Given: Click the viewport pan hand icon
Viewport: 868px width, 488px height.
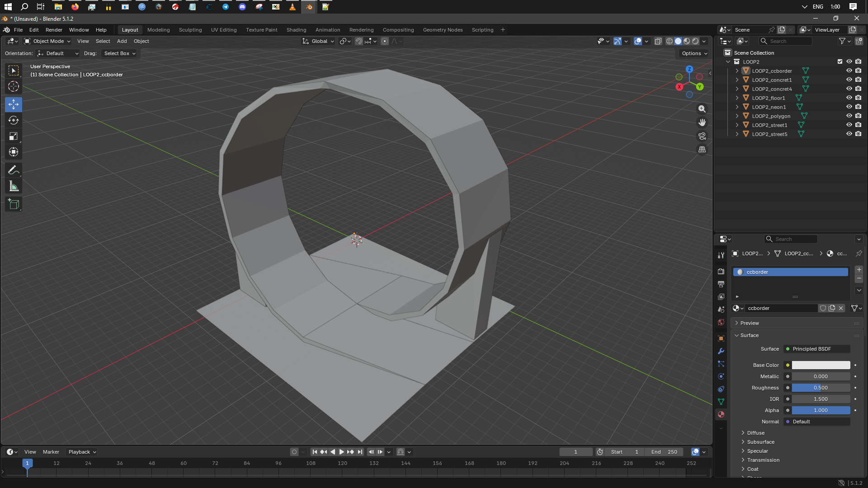Looking at the screenshot, I should pyautogui.click(x=702, y=122).
